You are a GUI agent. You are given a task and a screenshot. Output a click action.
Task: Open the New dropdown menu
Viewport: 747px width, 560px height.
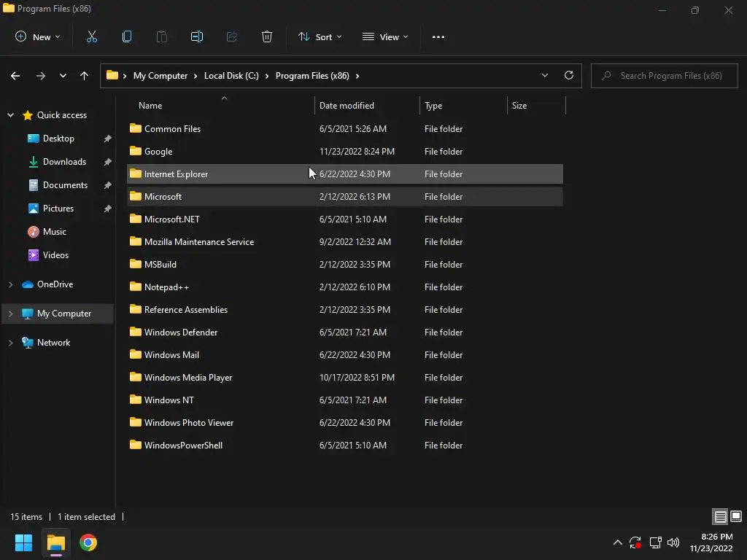(38, 36)
